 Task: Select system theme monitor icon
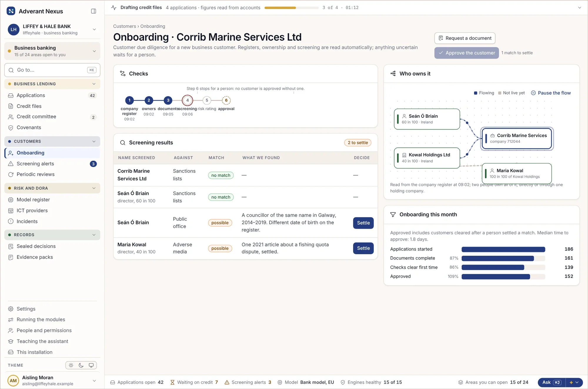91,365
